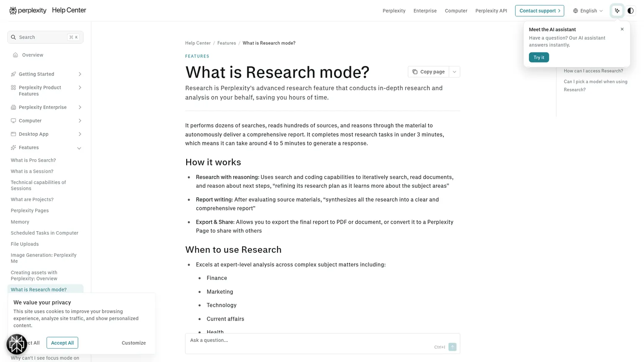The height and width of the screenshot is (362, 644).
Task: Jump to Can I pick a model section
Action: click(x=595, y=85)
